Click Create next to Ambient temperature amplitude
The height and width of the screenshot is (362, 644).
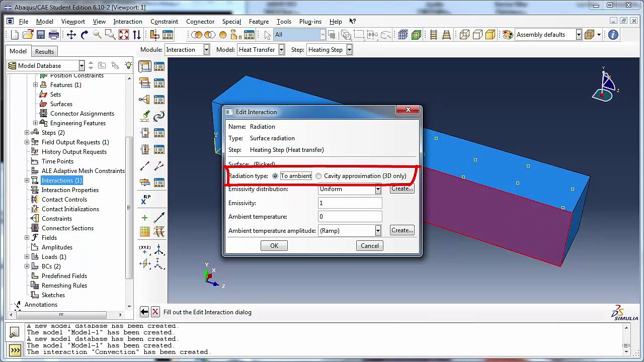(402, 230)
